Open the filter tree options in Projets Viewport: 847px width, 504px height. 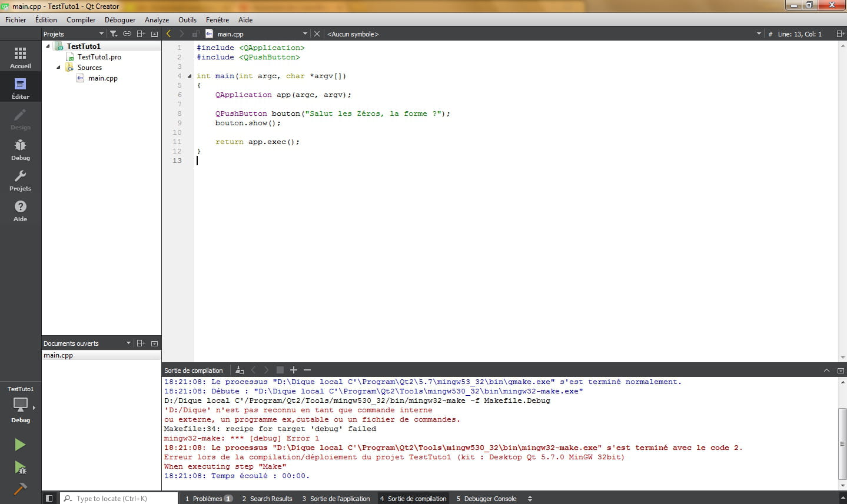(114, 34)
